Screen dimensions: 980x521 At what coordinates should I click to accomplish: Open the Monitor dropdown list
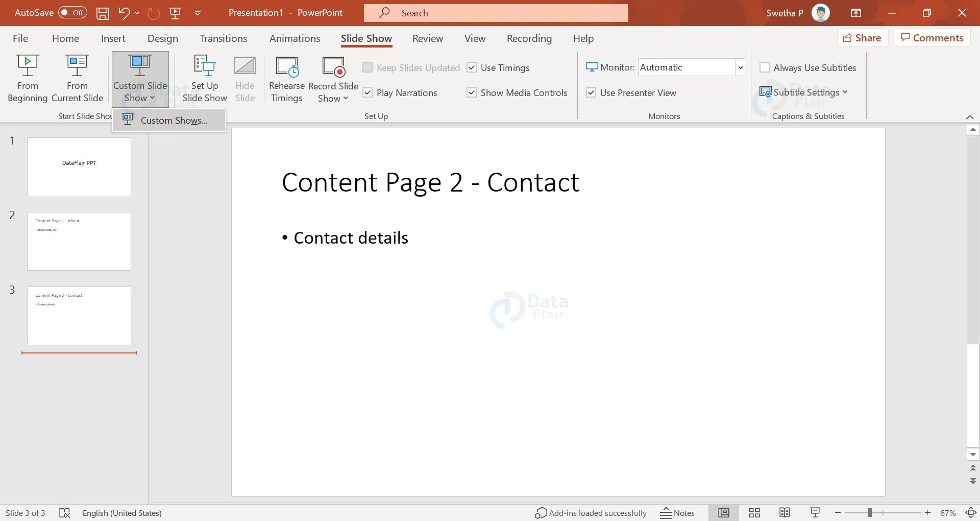coord(740,67)
